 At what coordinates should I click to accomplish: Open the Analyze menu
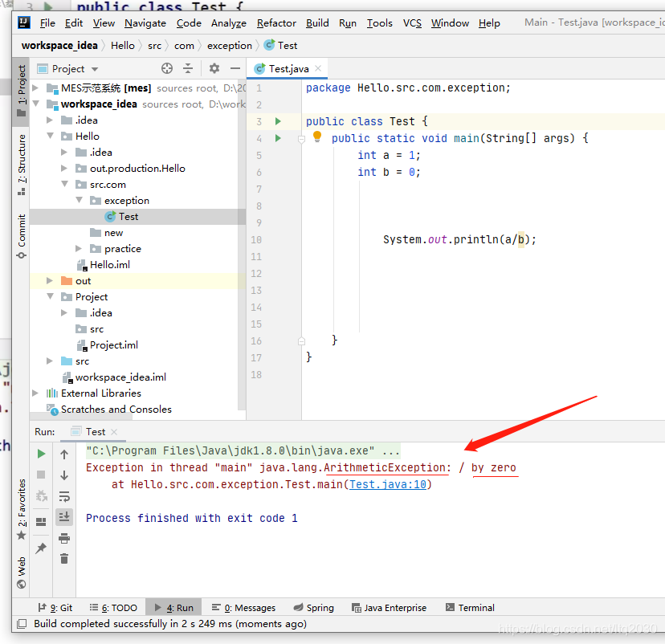229,23
